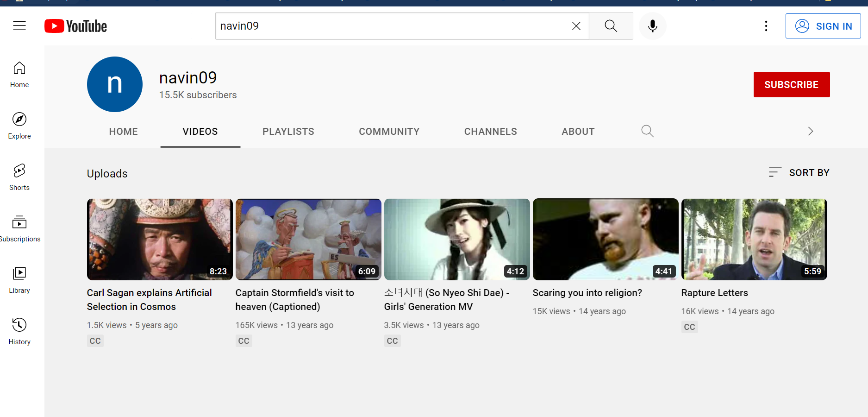The height and width of the screenshot is (417, 868).
Task: Click '3.5K views • 13 years ago' text
Action: click(x=432, y=325)
